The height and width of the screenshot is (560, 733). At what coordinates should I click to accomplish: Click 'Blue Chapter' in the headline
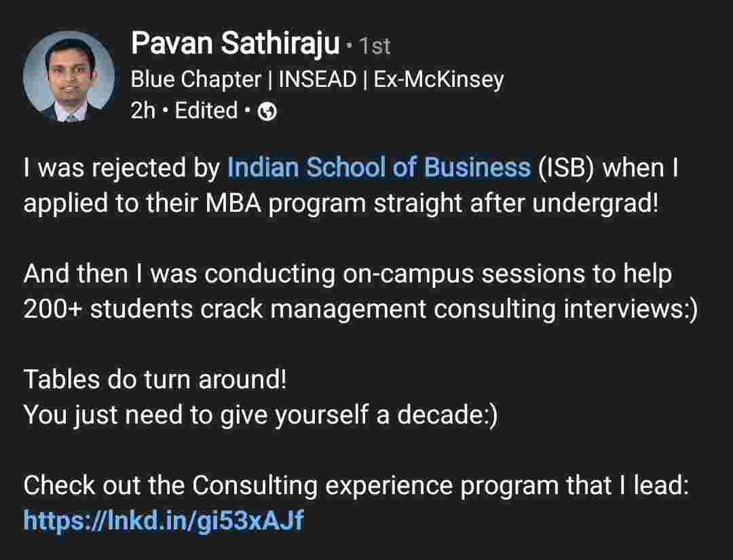click(x=195, y=79)
